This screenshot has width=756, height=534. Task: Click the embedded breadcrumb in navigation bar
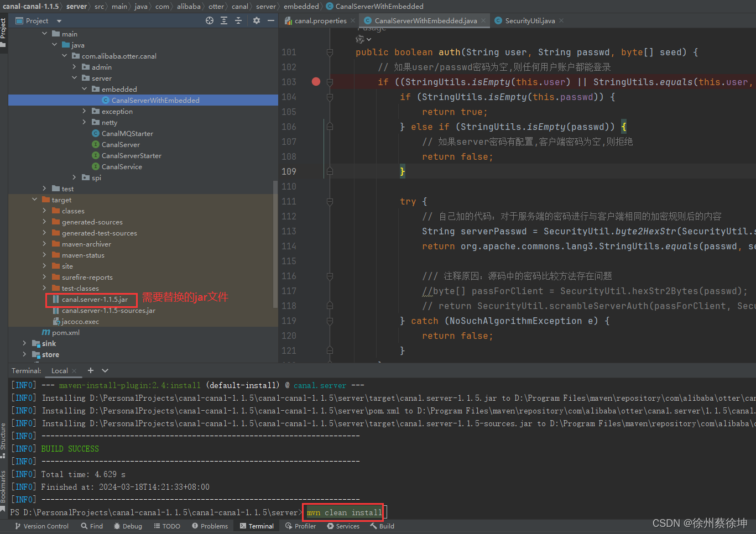(x=301, y=6)
